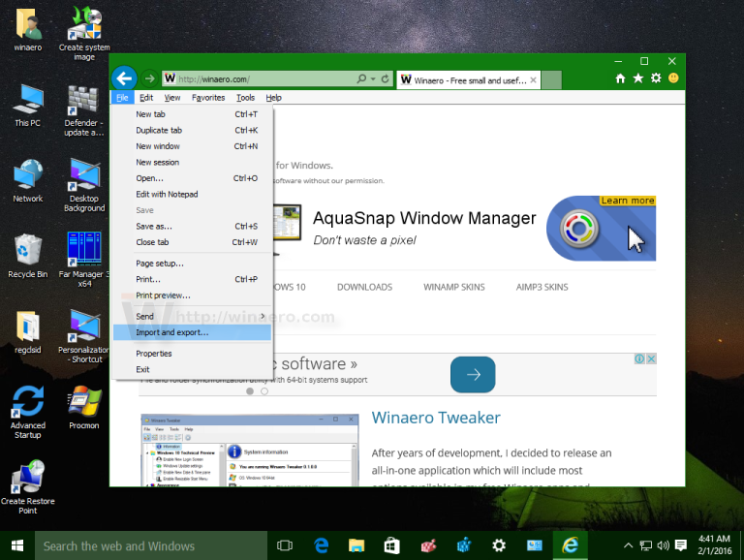Open the View menu

(x=172, y=97)
